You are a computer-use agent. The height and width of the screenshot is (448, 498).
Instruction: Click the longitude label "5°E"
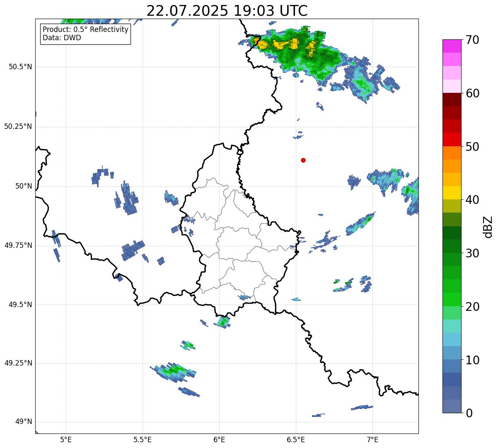66,440
